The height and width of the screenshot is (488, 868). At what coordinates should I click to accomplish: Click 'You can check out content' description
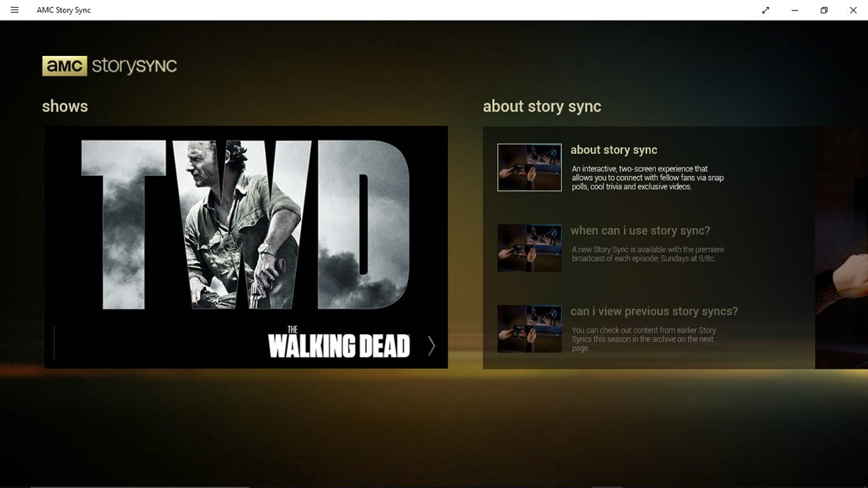tap(644, 339)
